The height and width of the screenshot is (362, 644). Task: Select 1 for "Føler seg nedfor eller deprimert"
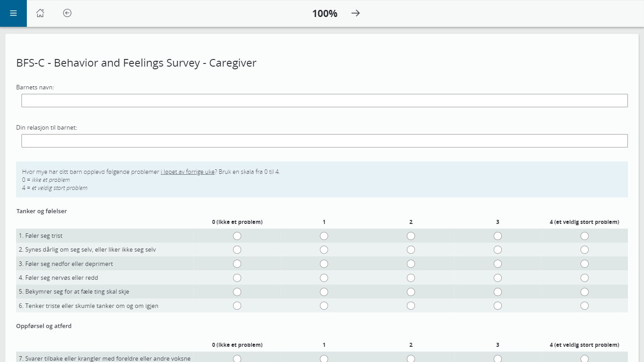pyautogui.click(x=324, y=264)
